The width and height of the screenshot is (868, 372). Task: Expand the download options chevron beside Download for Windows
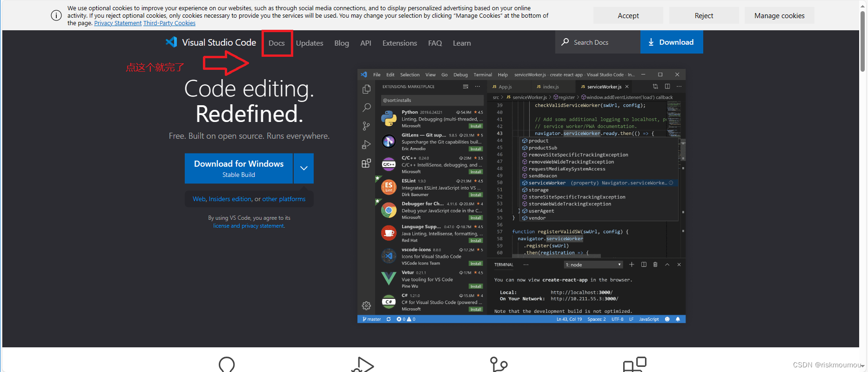coord(303,168)
